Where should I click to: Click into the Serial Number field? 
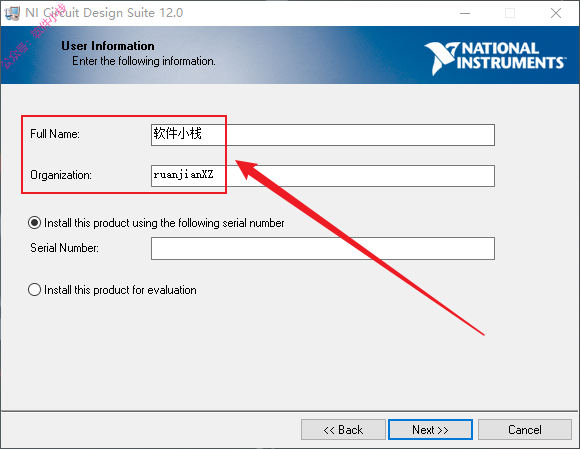tap(323, 248)
